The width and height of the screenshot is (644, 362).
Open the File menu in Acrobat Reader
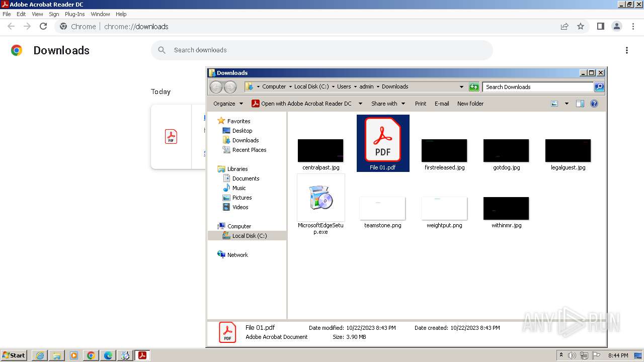(7, 14)
